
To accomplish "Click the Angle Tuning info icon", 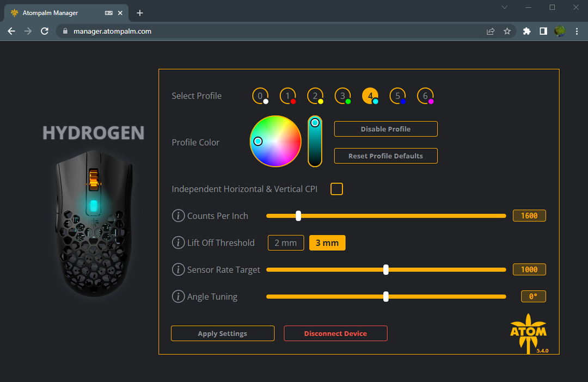I will click(178, 297).
